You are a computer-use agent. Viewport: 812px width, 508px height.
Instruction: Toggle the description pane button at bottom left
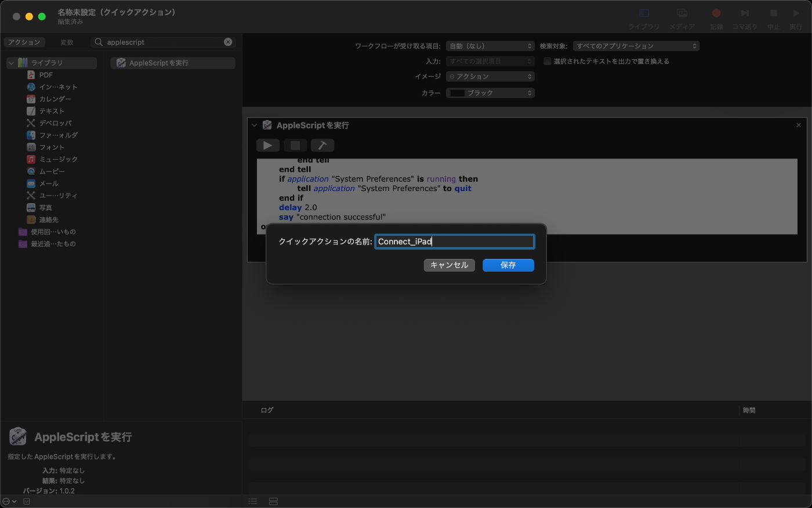[x=27, y=502]
